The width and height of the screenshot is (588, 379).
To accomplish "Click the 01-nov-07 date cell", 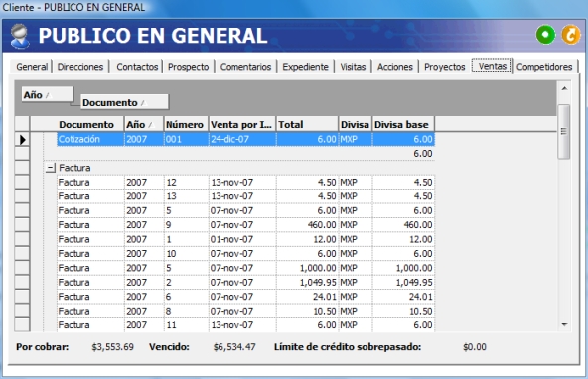I will tap(242, 239).
